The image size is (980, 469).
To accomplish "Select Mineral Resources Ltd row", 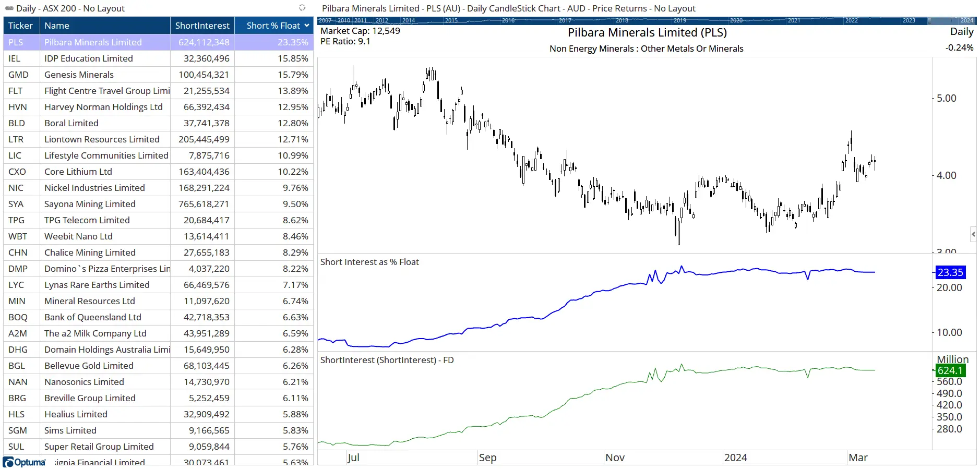I will point(158,301).
